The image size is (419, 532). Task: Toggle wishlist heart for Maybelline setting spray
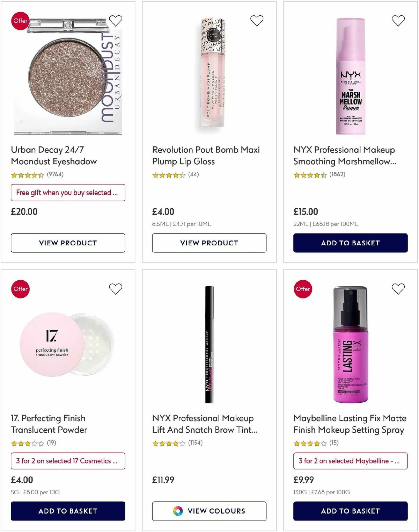point(398,289)
